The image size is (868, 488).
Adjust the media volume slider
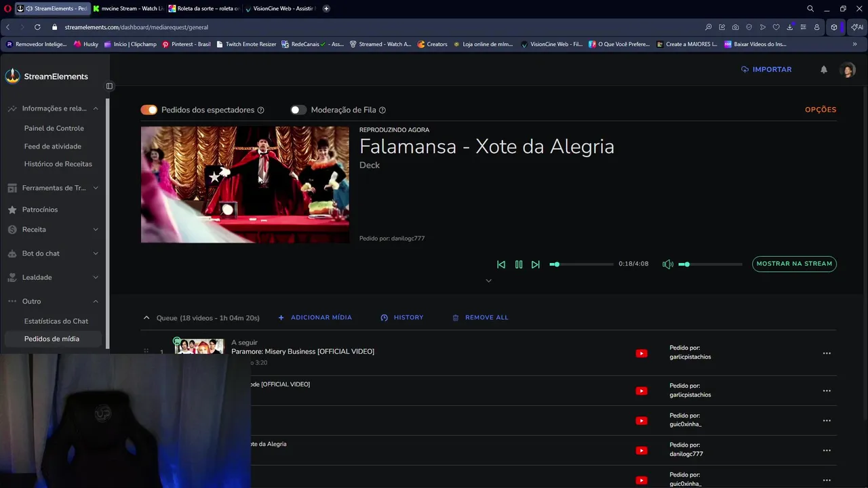coord(710,264)
